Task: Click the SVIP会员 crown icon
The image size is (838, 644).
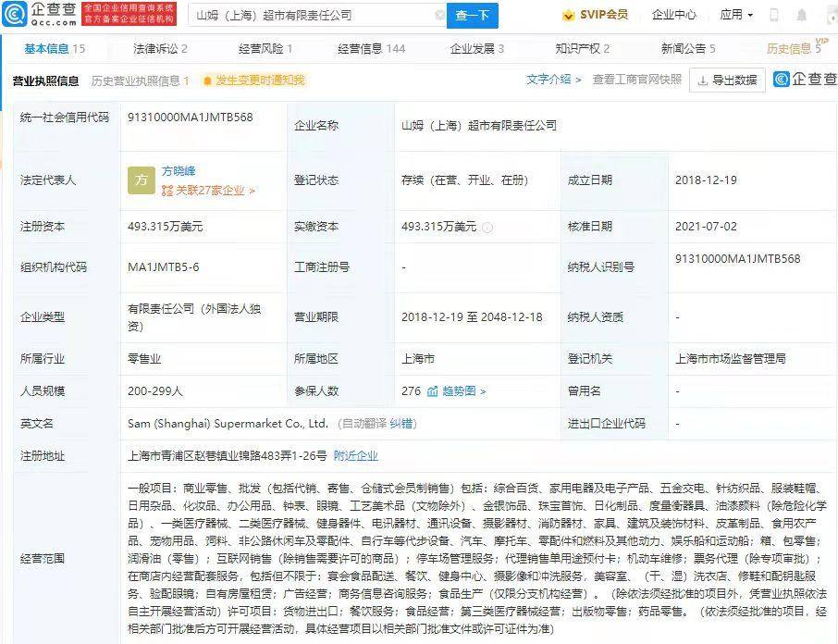Action: click(x=568, y=14)
